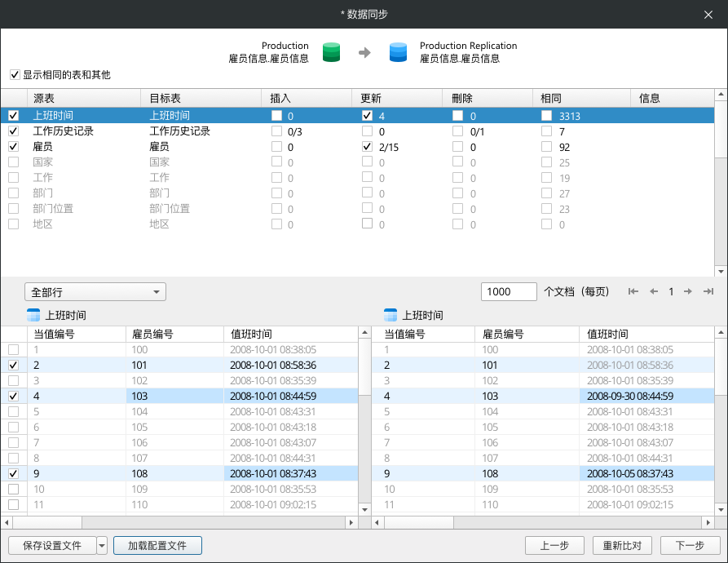
Task: Click the 更新 column header
Action: coord(397,99)
